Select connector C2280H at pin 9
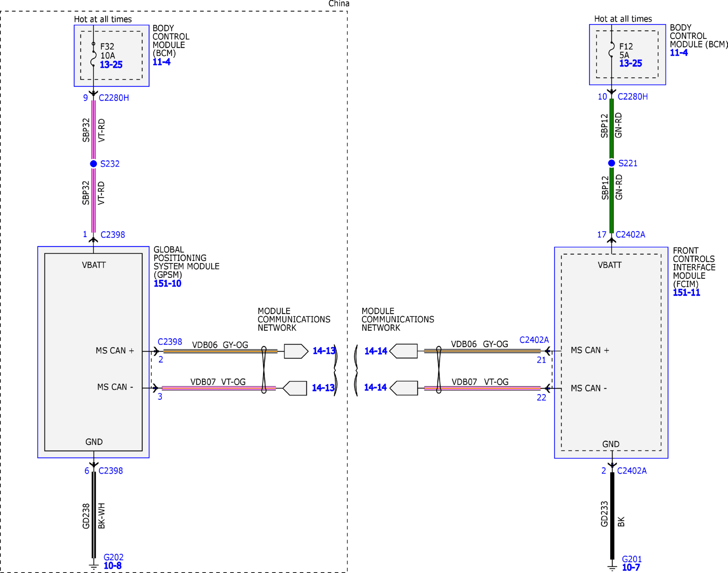The image size is (728, 573). click(114, 98)
